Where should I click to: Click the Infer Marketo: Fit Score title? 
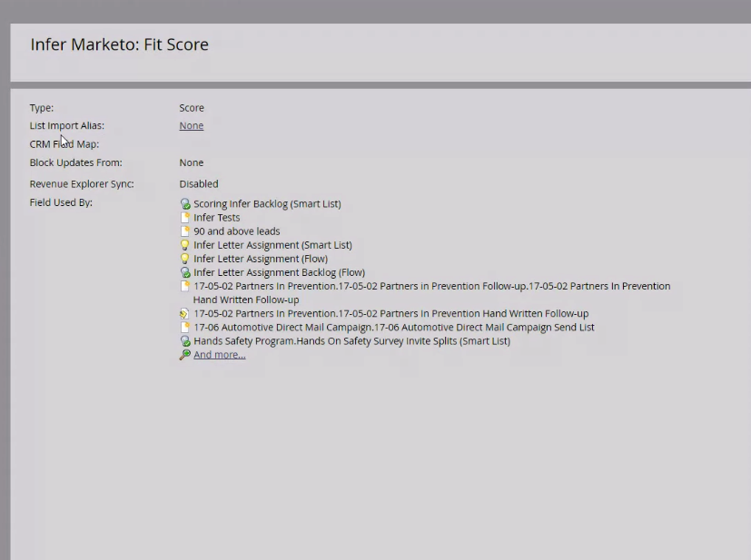coord(119,44)
